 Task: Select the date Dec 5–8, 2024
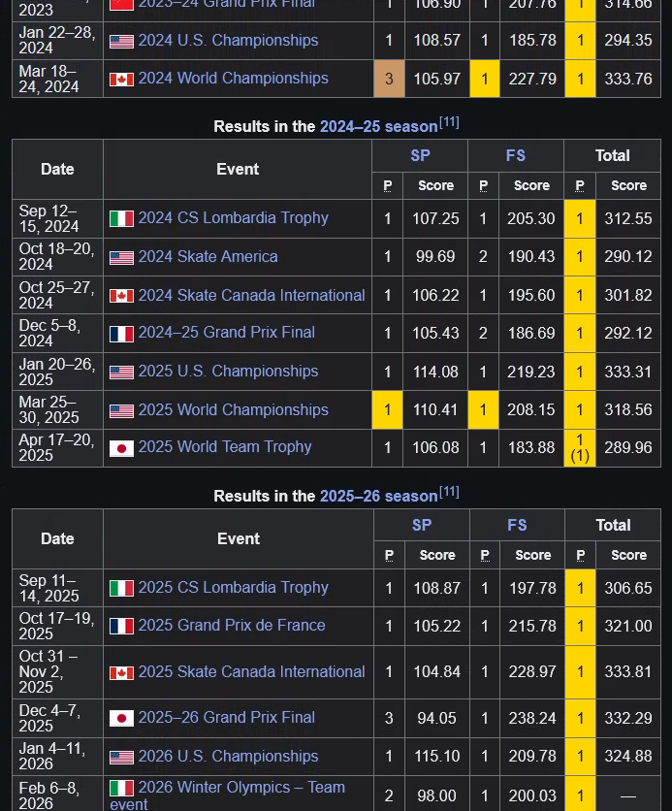[x=49, y=333]
